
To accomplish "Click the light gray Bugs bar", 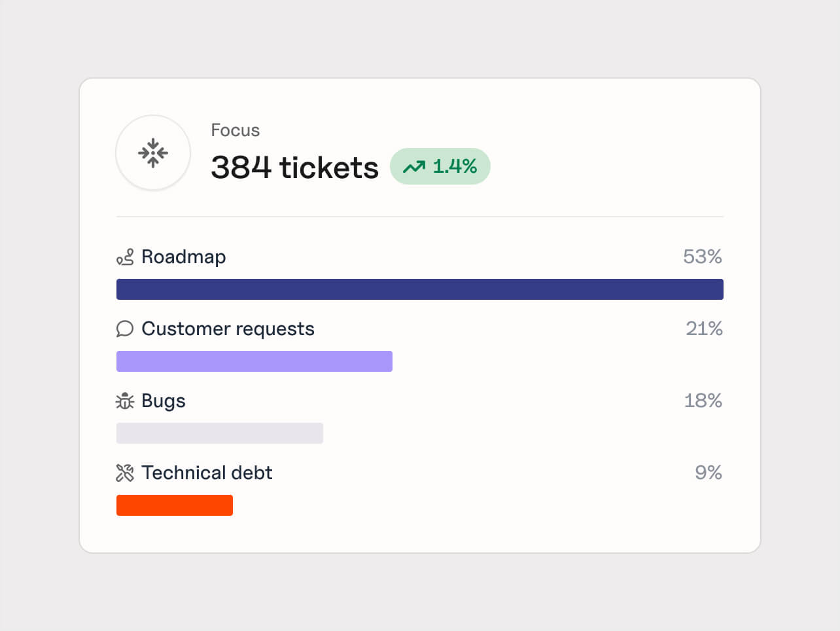I will pos(219,433).
